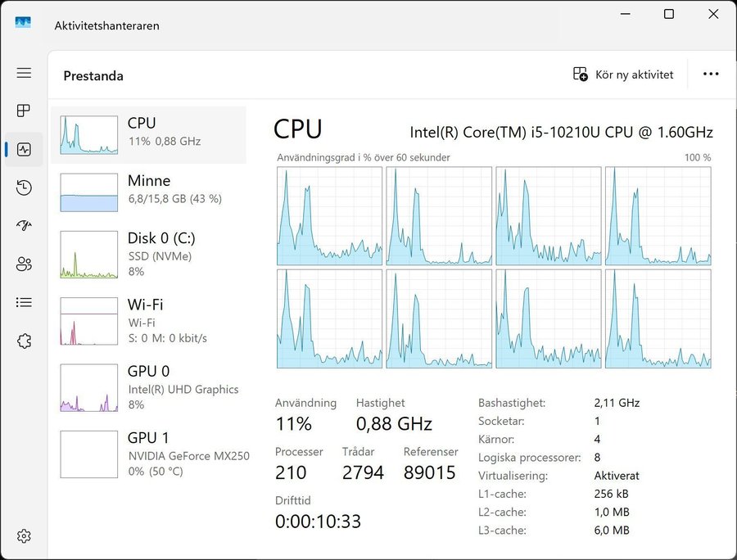Open the Users page icon
Screen dimensions: 737x560
point(24,264)
